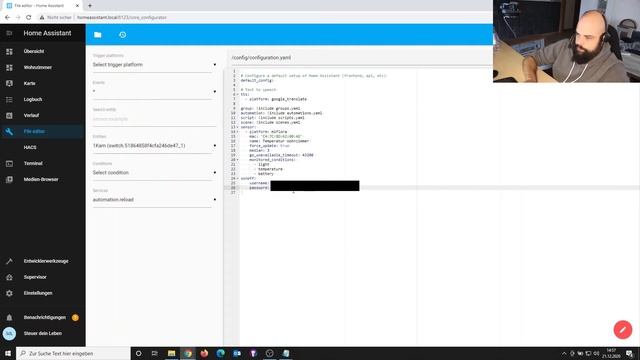This screenshot has height=360, width=640.
Task: Open HACS in the sidebar
Action: 30,147
